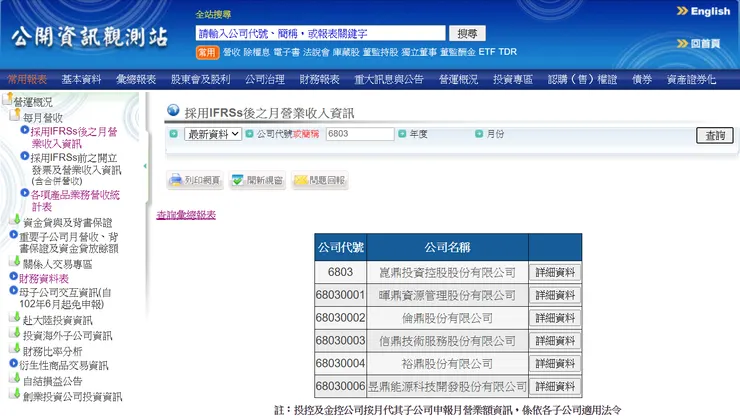740x419 pixels.
Task: Open 採用IFRSs後之月營業收入資訊 sidebar item
Action: 74,137
